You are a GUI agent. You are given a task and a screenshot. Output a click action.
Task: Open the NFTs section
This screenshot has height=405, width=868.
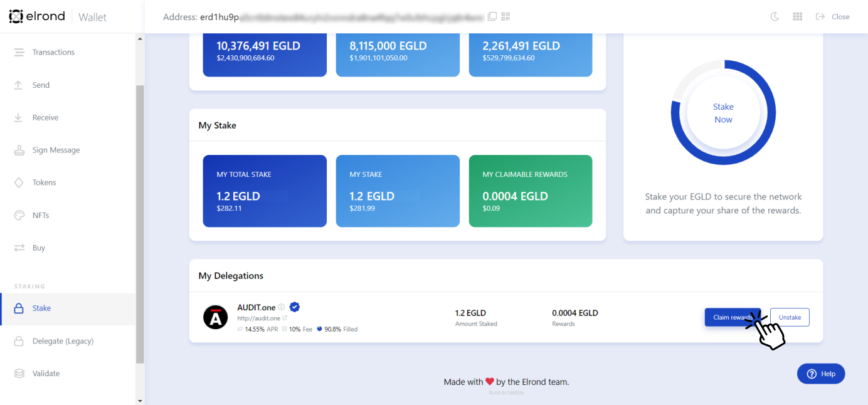point(68,215)
